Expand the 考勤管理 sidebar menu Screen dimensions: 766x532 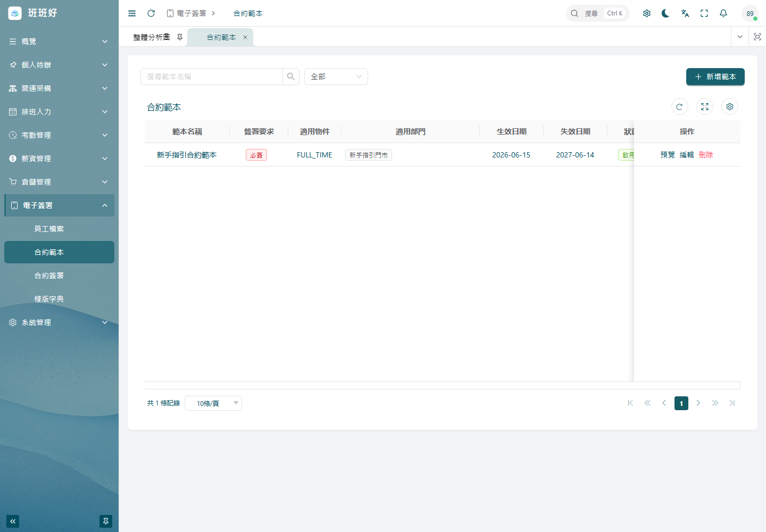59,135
